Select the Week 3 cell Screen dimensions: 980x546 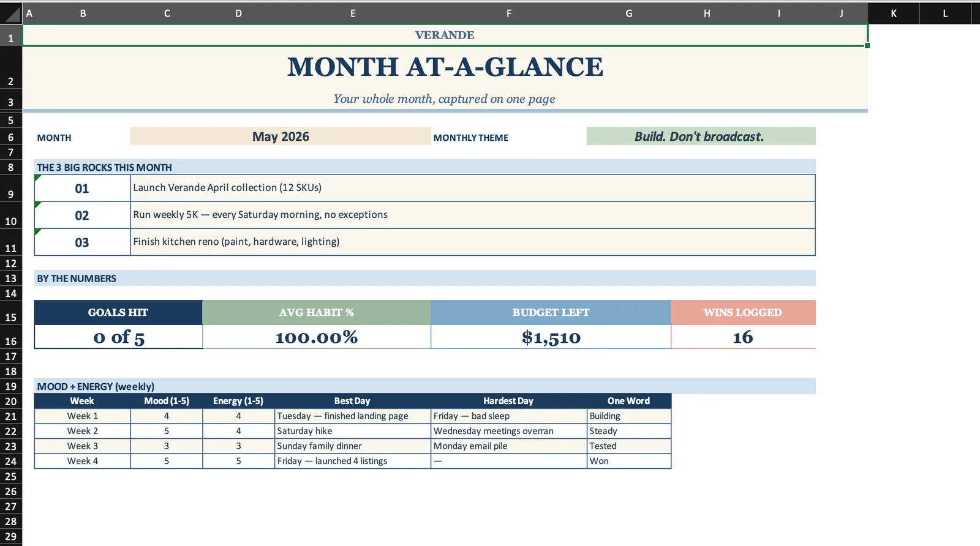[82, 446]
